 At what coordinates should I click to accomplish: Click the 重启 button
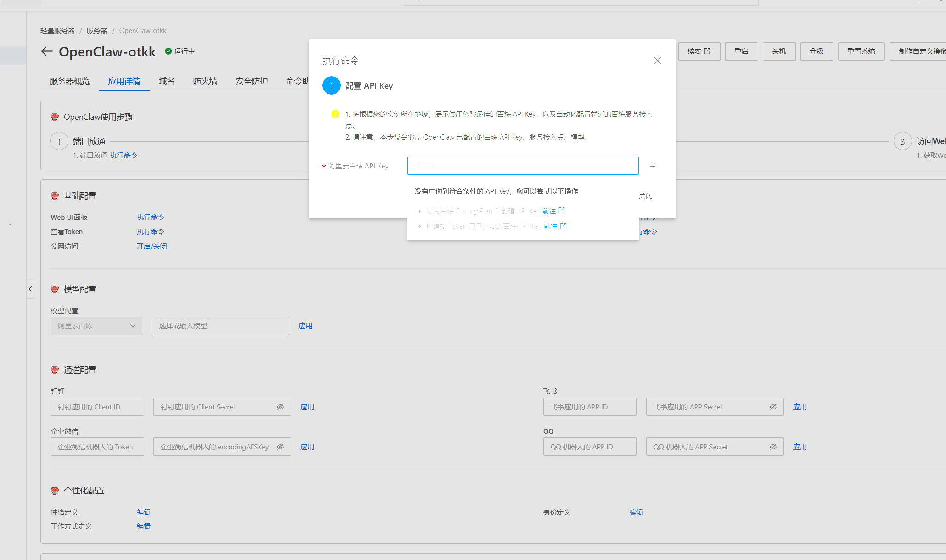pyautogui.click(x=741, y=51)
